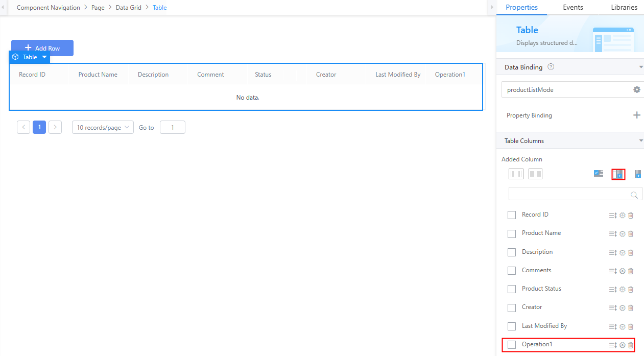Click the productListMode data binding field
The image size is (644, 356).
coord(573,89)
